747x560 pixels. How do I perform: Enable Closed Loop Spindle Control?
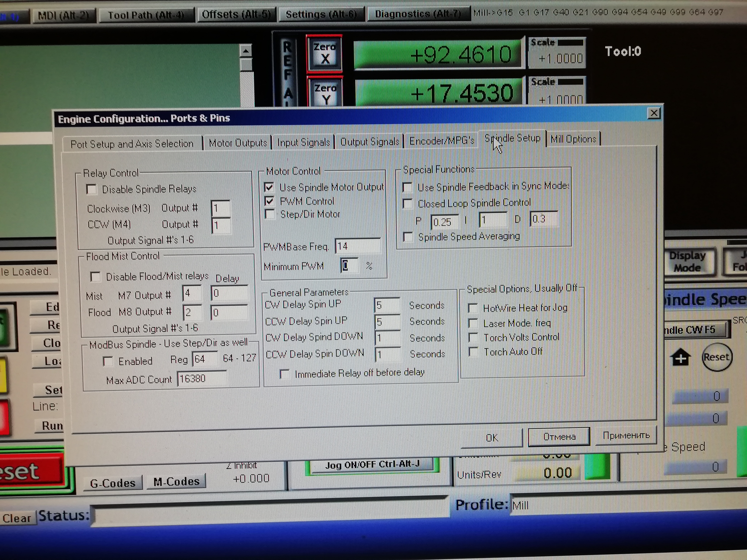point(408,204)
